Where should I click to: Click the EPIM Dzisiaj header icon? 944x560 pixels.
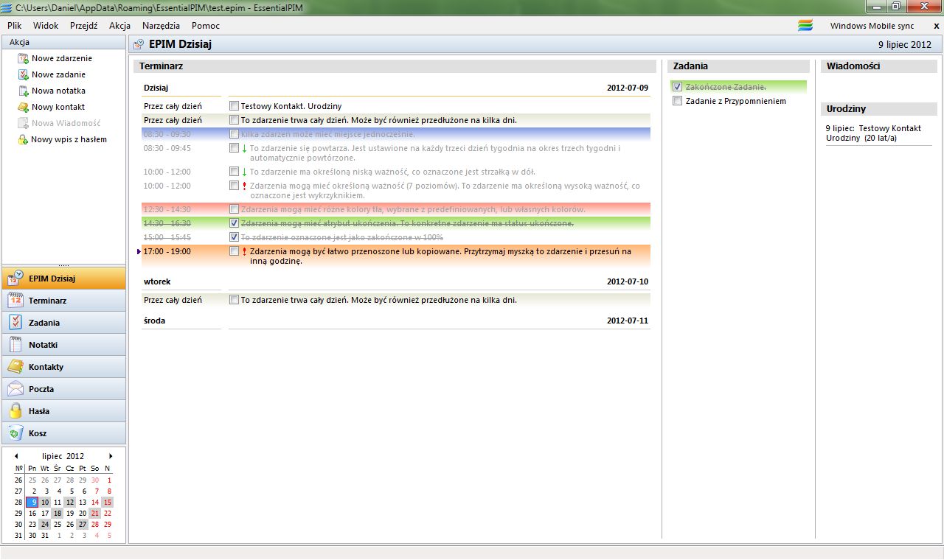tap(138, 44)
